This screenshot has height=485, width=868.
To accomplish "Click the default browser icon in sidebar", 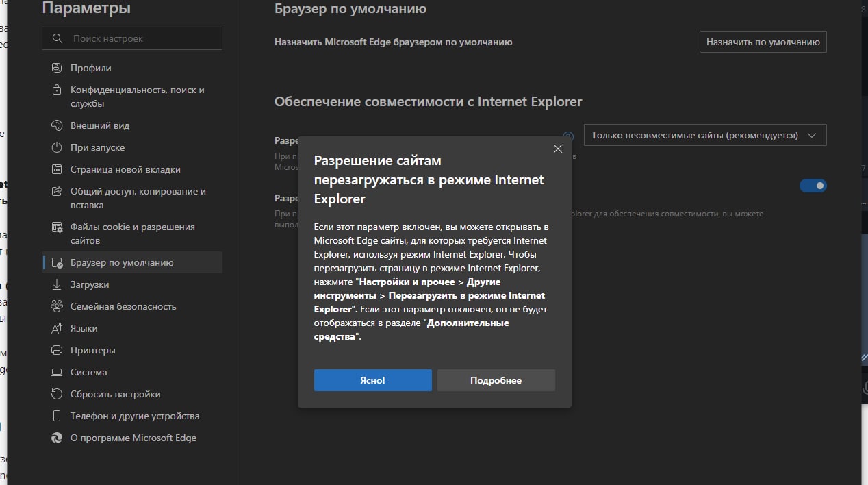I will [58, 262].
